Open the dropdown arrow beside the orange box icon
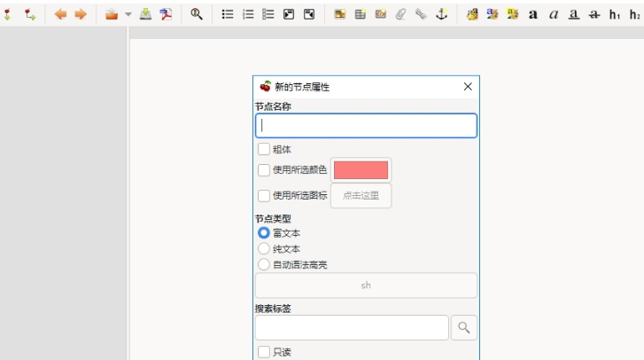Image resolution: width=644 pixels, height=360 pixels. pos(128,14)
